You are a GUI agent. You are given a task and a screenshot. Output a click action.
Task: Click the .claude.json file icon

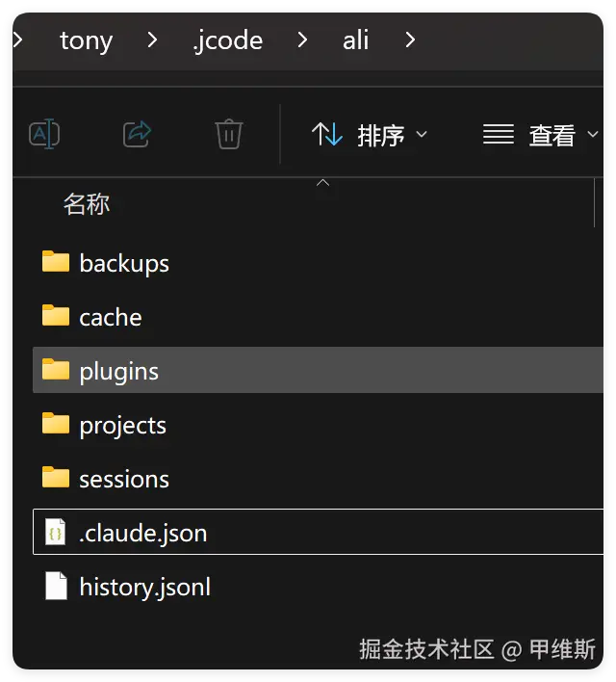coord(56,533)
